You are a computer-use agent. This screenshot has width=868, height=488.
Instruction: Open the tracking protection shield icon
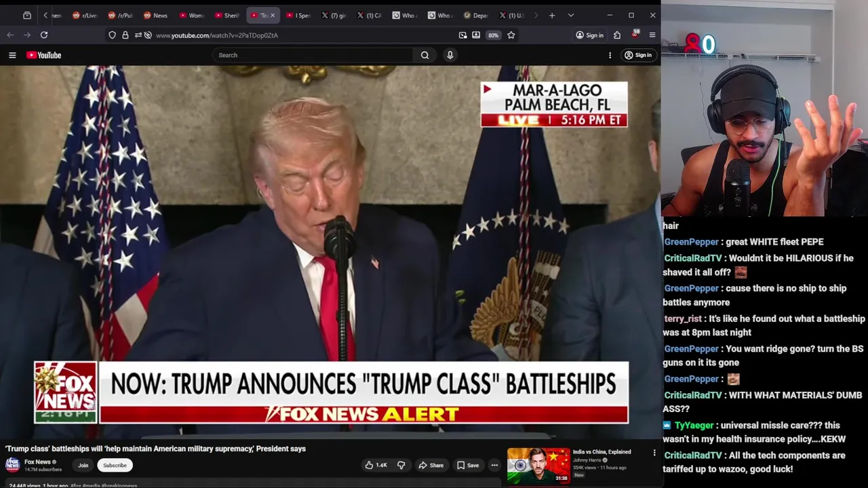tap(112, 35)
